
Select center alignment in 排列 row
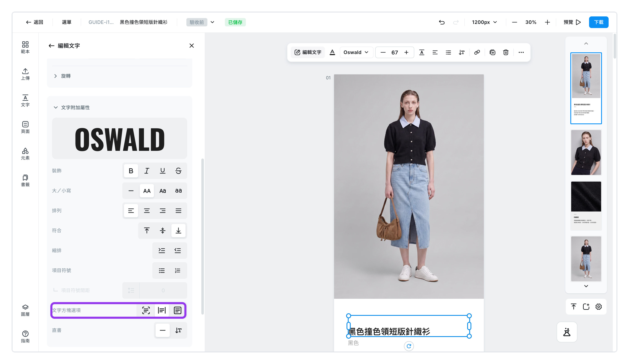147,211
